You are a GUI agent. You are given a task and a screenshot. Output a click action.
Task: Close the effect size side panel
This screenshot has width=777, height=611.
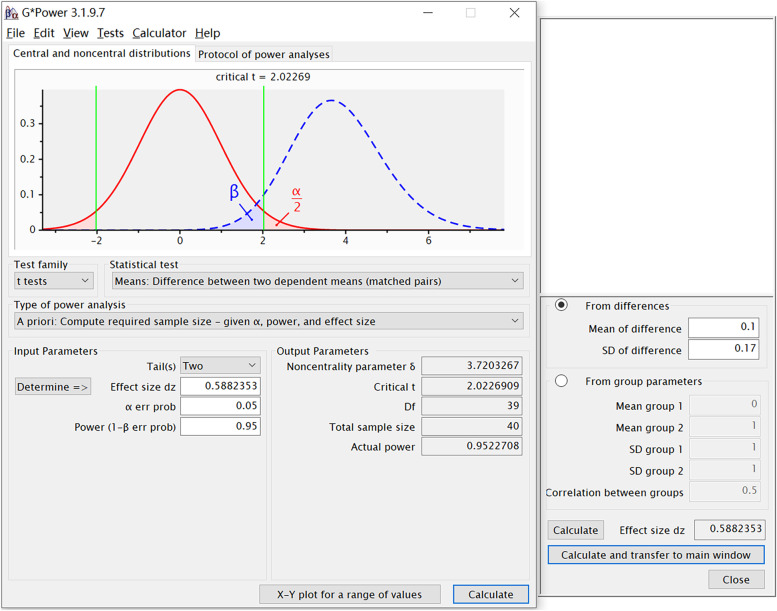pos(736,579)
